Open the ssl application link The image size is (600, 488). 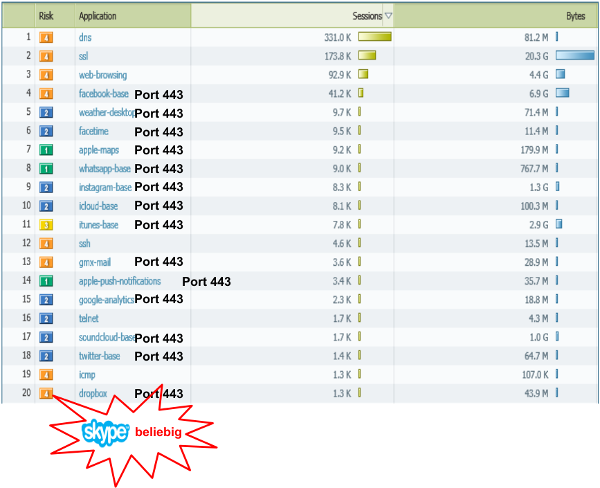tap(84, 56)
